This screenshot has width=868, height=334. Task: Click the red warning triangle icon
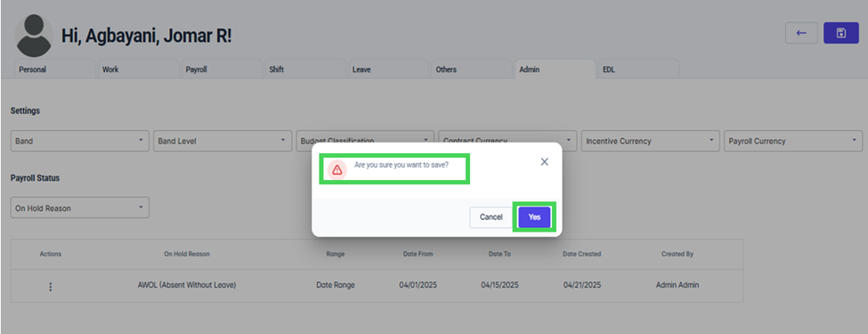click(x=337, y=170)
